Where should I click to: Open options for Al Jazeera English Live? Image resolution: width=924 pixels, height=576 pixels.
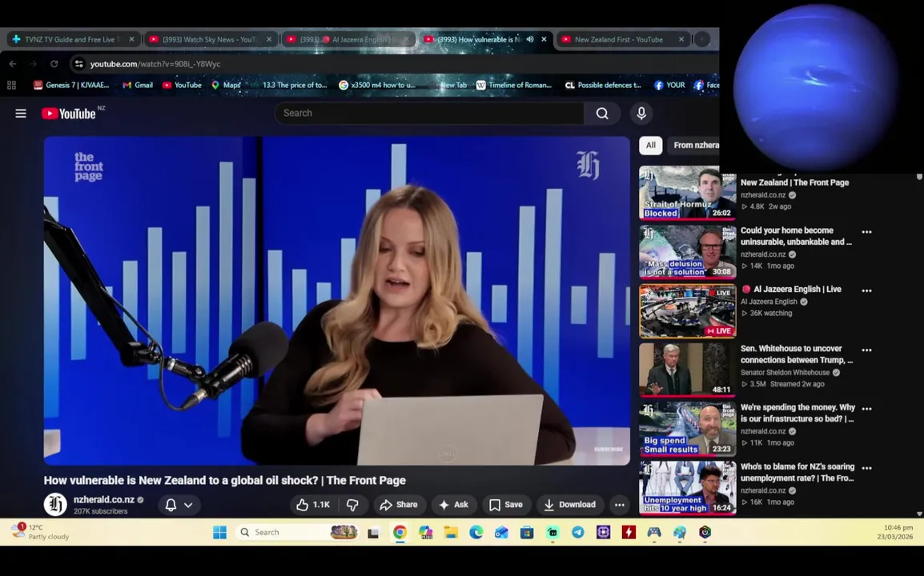[866, 290]
